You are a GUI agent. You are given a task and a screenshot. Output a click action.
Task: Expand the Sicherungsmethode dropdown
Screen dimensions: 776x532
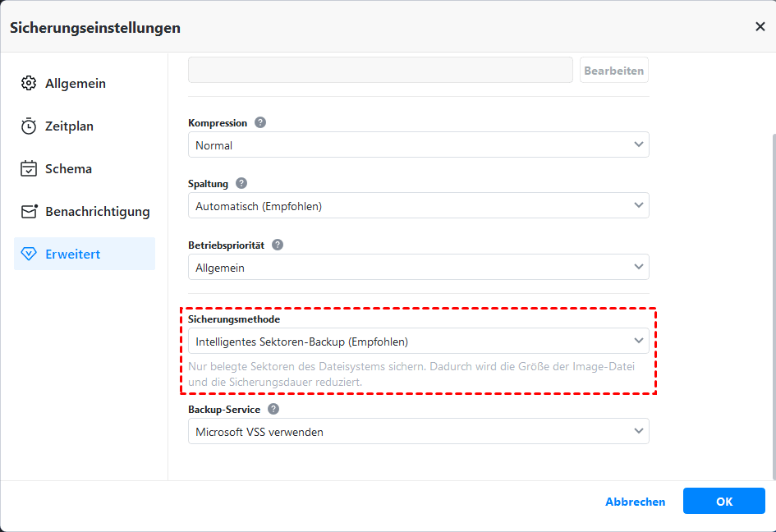(418, 342)
